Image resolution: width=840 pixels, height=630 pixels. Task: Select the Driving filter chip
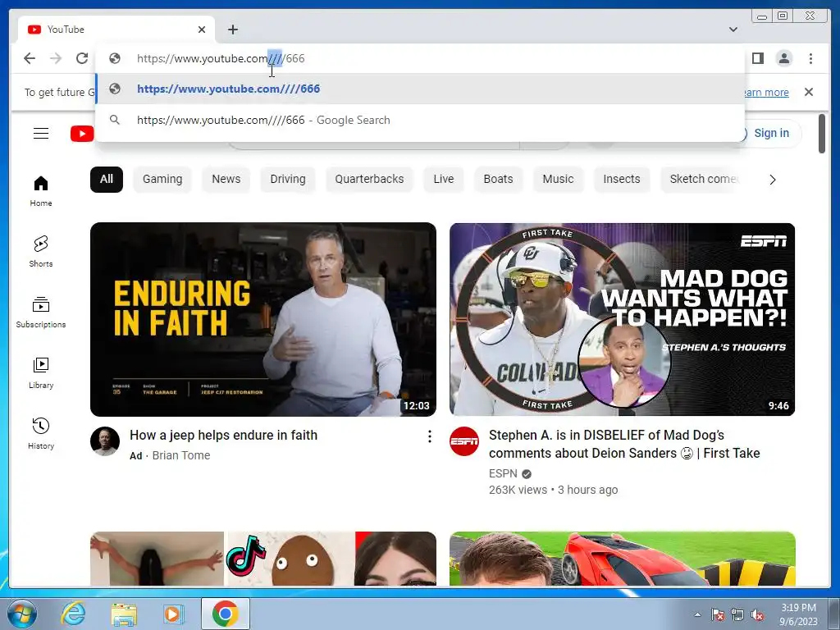pyautogui.click(x=288, y=179)
